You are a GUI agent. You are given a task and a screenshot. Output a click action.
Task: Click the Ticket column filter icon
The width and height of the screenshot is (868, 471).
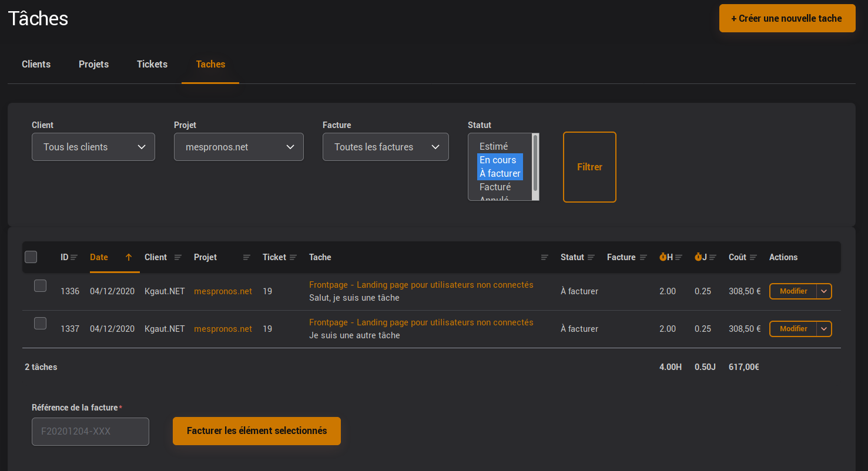point(293,257)
